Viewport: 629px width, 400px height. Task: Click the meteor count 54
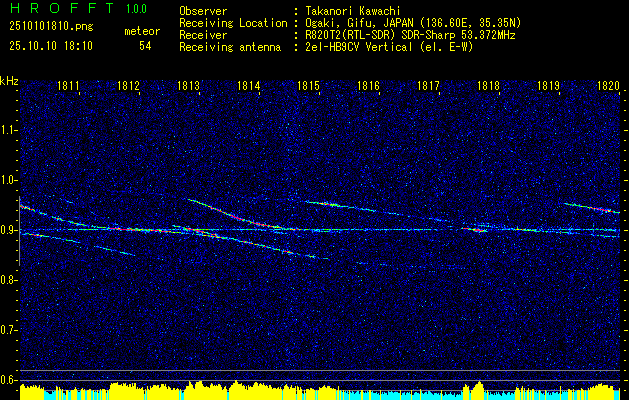pos(145,46)
